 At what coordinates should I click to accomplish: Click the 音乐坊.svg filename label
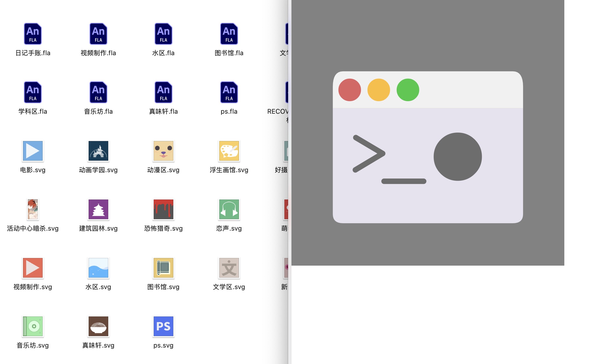pyautogui.click(x=33, y=345)
